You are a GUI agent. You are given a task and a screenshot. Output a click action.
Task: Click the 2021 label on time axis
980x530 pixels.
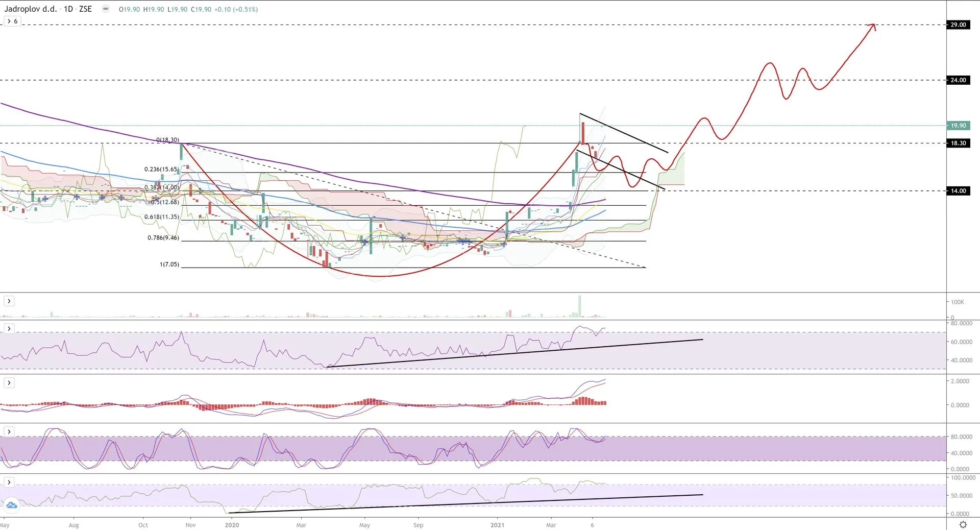(x=497, y=525)
